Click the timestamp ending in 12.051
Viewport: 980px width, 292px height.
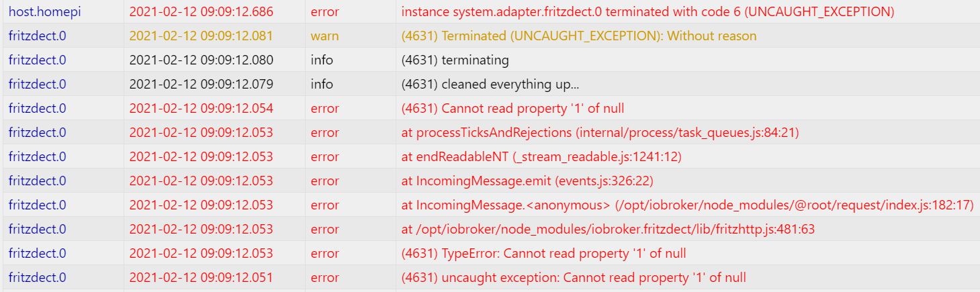pos(201,277)
